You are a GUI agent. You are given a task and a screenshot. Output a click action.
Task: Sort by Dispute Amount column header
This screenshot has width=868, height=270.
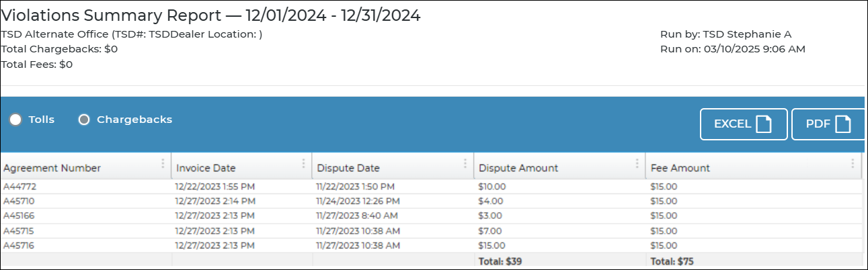click(518, 168)
